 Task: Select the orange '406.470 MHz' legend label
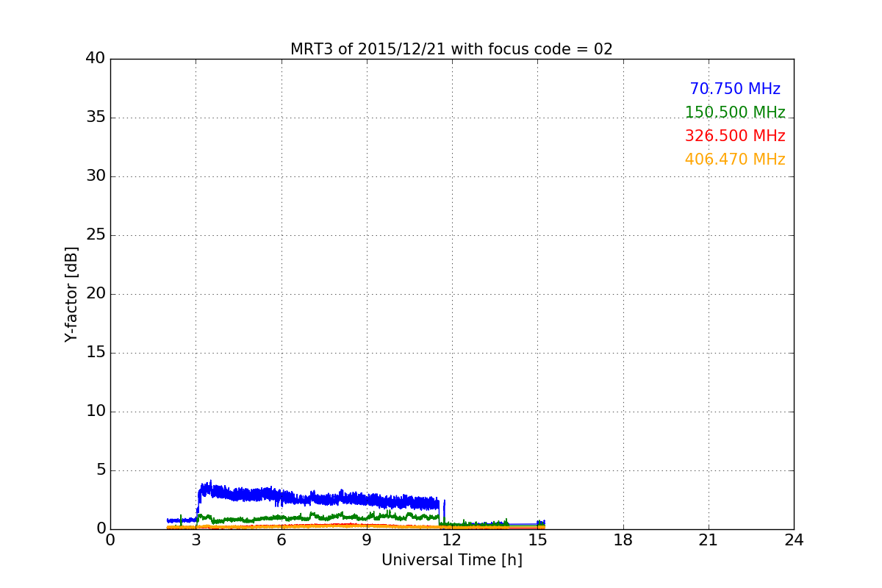click(735, 159)
